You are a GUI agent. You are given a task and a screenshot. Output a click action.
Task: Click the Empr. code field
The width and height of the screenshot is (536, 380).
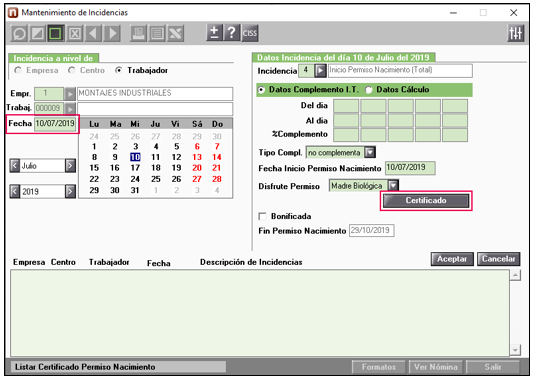pos(49,94)
